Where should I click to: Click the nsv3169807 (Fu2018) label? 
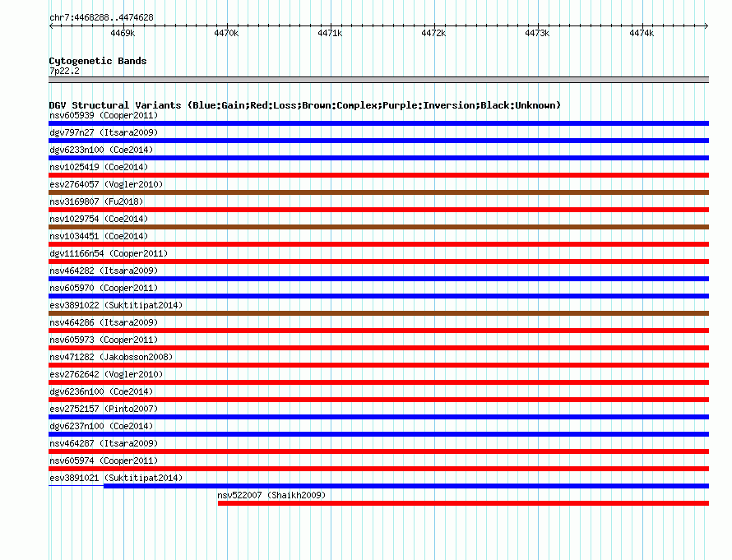click(96, 201)
